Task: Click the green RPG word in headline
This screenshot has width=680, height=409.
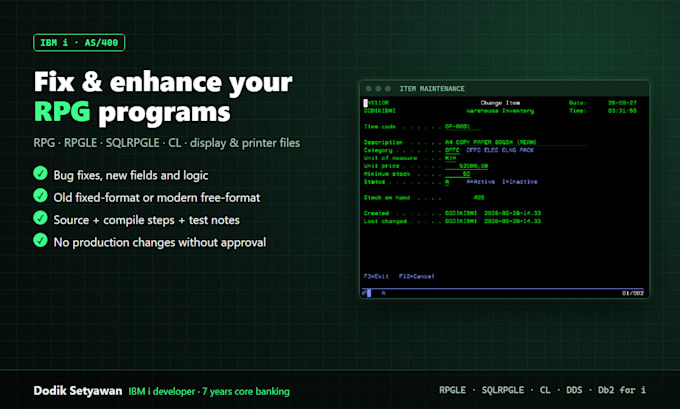Action: [x=62, y=111]
